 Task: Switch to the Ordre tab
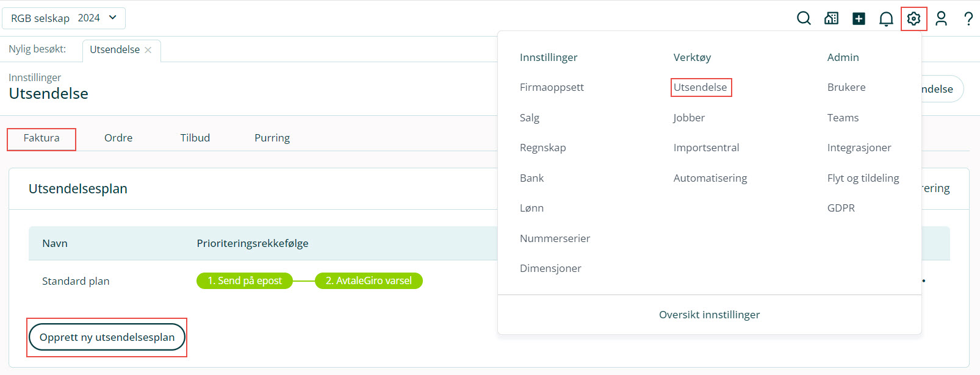pyautogui.click(x=118, y=138)
